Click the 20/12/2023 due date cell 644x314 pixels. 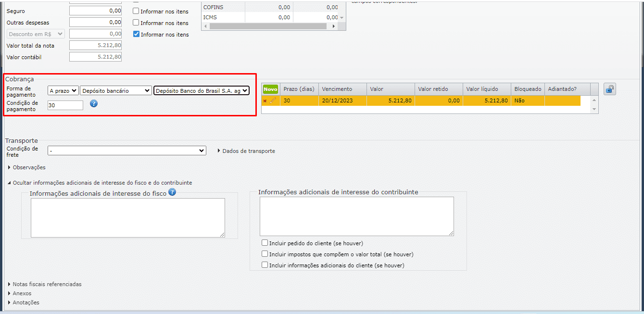pos(342,100)
